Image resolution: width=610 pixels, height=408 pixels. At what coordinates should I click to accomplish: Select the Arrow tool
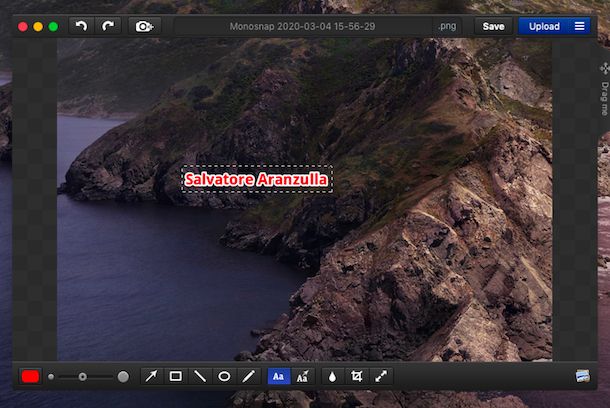tap(151, 376)
